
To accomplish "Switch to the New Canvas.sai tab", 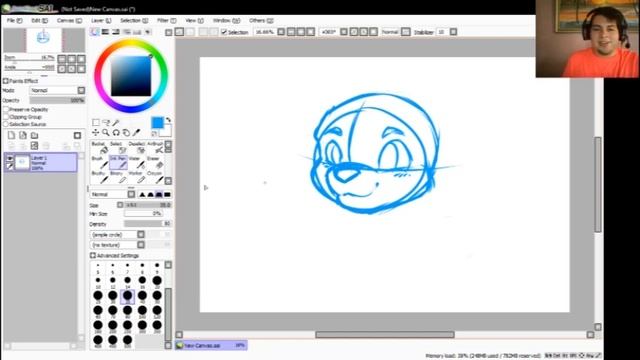I will coord(211,345).
